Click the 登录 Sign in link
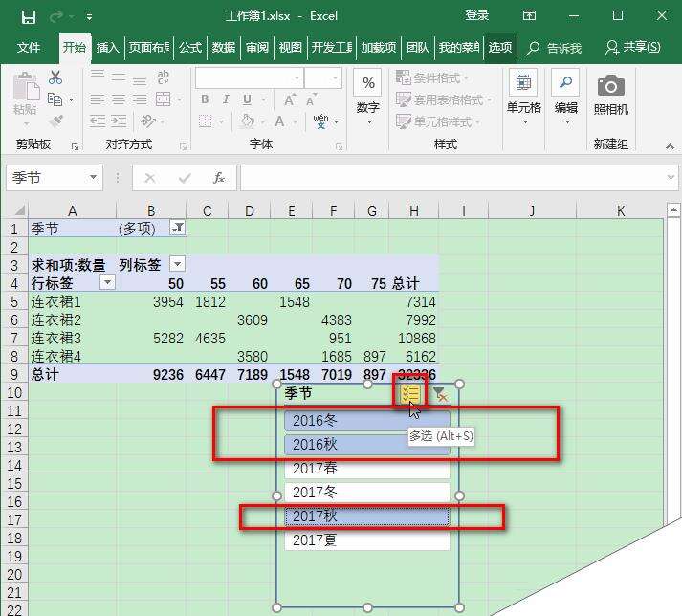The width and height of the screenshot is (682, 616). point(476,16)
